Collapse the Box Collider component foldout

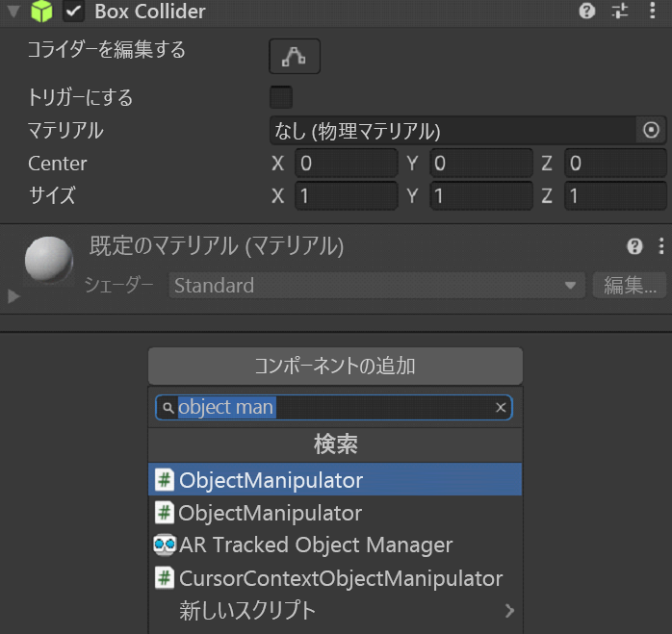point(13,12)
